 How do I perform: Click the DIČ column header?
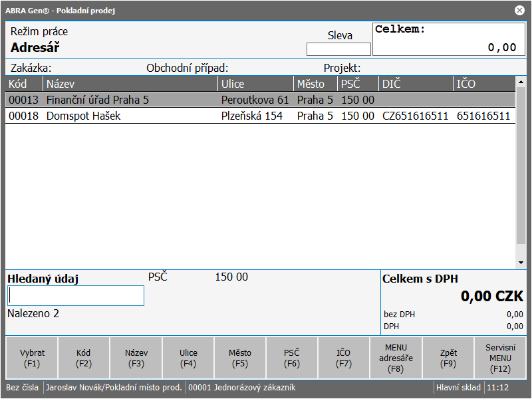tap(415, 84)
